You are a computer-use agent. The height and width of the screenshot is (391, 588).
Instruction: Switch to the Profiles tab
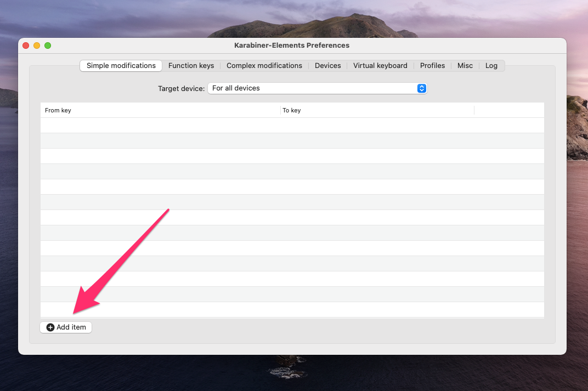432,66
